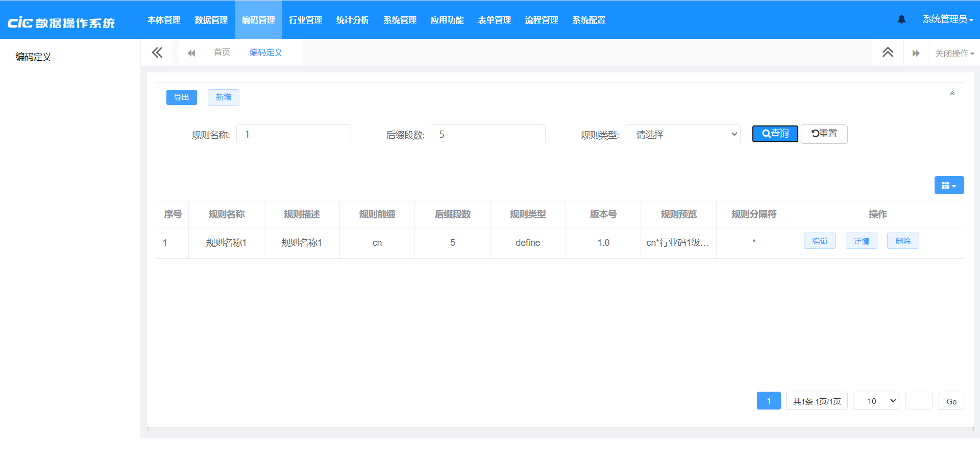The image size is (980, 460).
Task: Collapse the sidebar with double-left chevron
Action: pos(157,53)
